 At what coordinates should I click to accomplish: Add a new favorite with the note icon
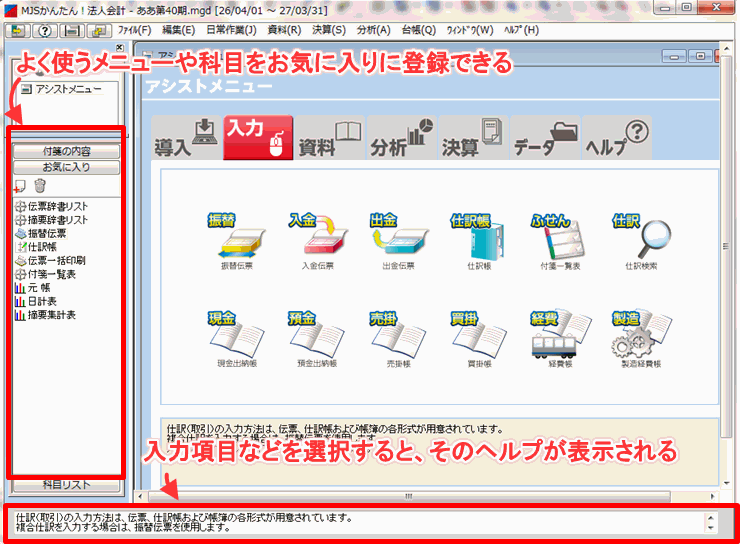(19, 186)
